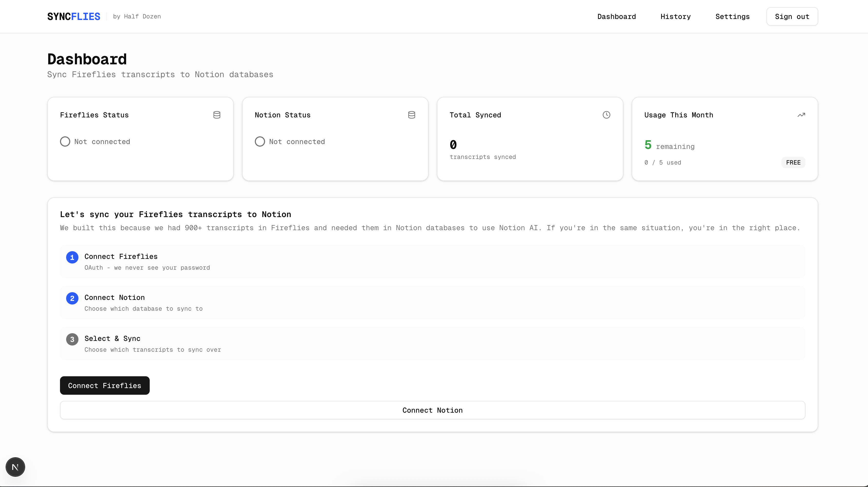Click the Next.js dev tools badge
The height and width of the screenshot is (487, 868).
15,467
